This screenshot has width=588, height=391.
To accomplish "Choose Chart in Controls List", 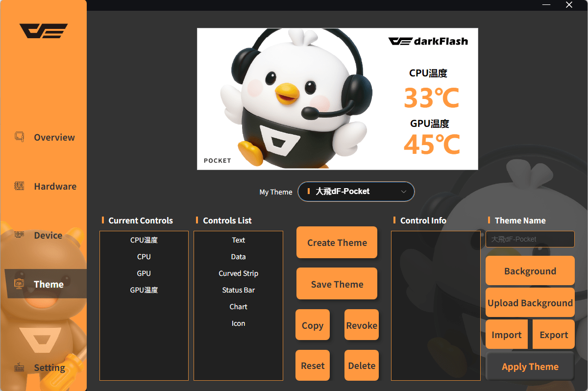I will pyautogui.click(x=239, y=307).
